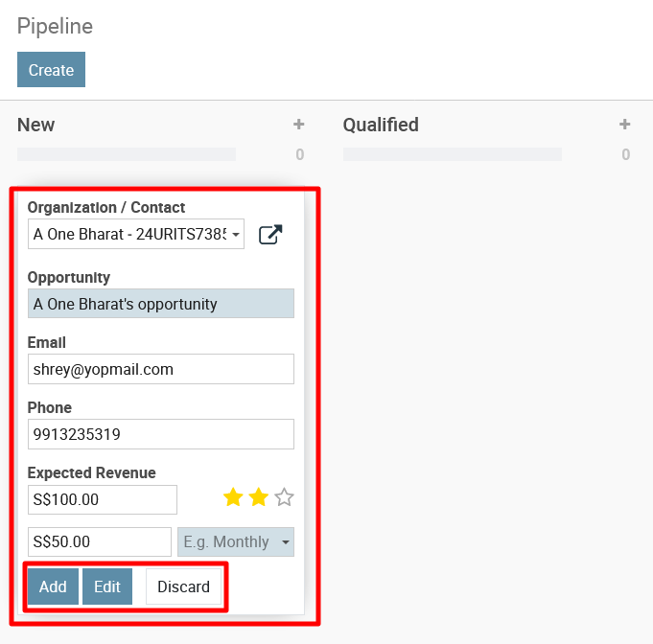Click plus icon in New column header
The image size is (653, 644).
298,124
